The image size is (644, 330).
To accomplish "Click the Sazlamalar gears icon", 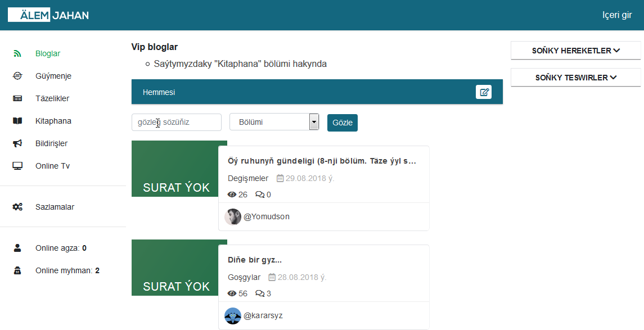I will 17,207.
